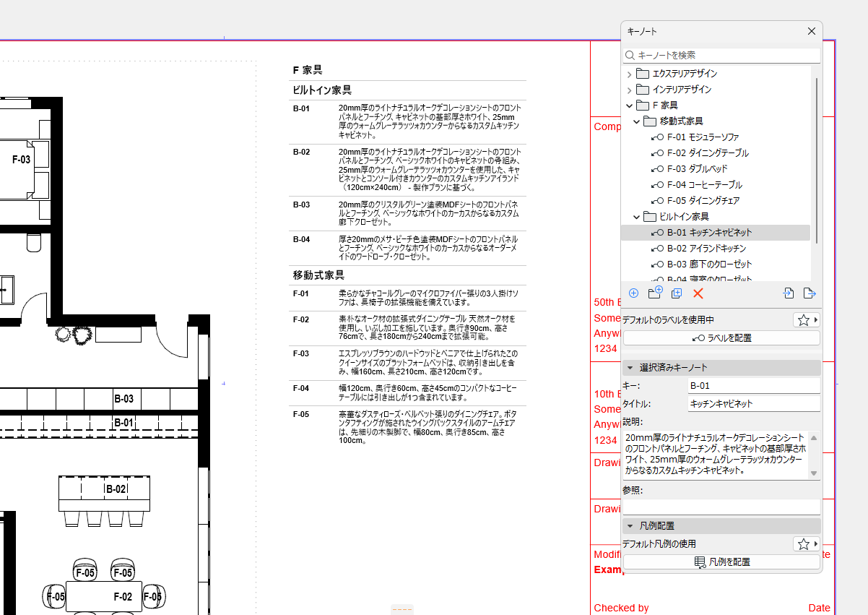Image resolution: width=868 pixels, height=615 pixels.
Task: Collapse the 凡例配置 section
Action: click(630, 526)
